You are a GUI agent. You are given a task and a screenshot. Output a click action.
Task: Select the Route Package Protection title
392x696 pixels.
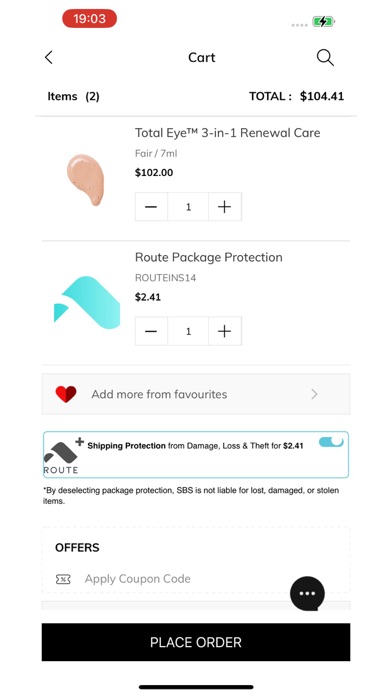[209, 257]
